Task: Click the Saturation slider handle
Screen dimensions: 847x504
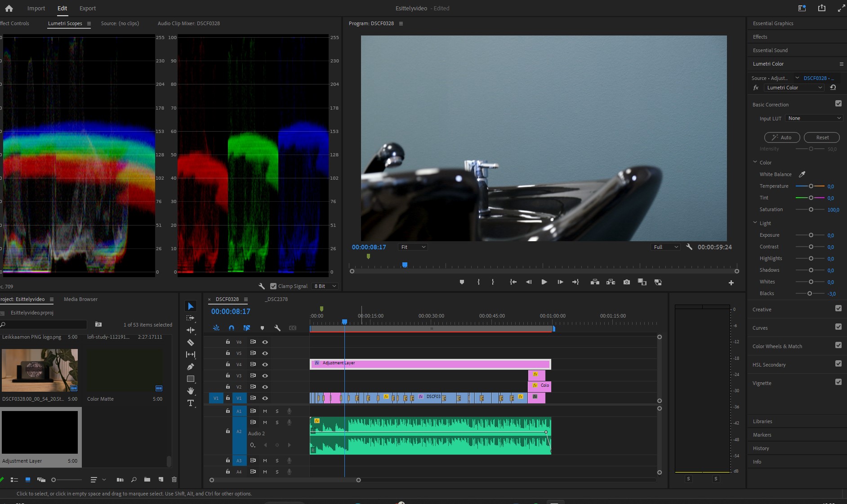Action: click(811, 209)
